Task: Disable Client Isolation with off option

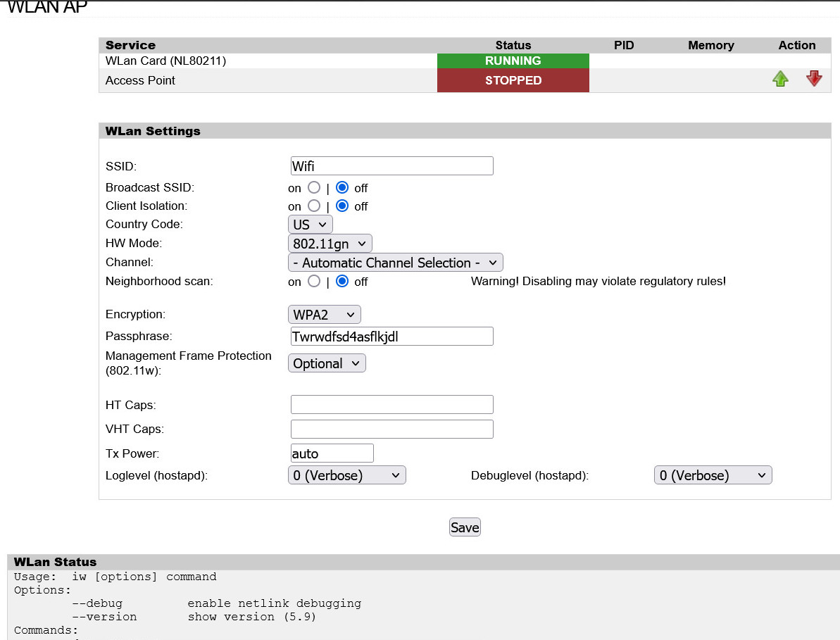Action: tap(341, 206)
